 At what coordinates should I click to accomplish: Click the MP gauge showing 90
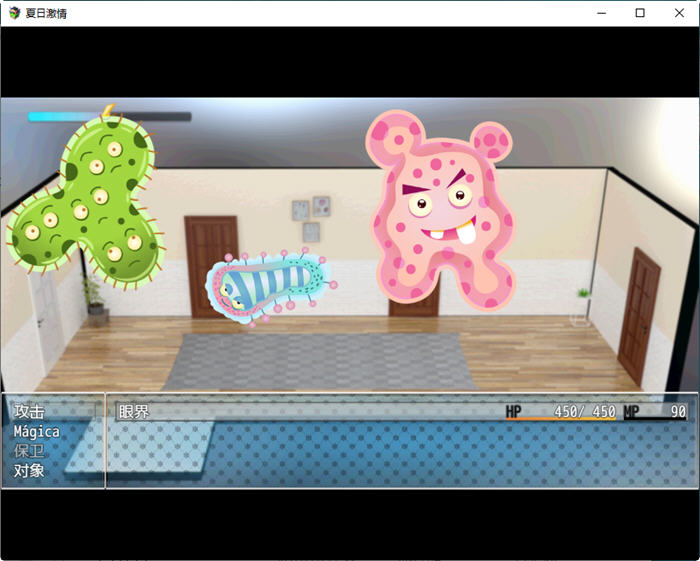click(656, 412)
